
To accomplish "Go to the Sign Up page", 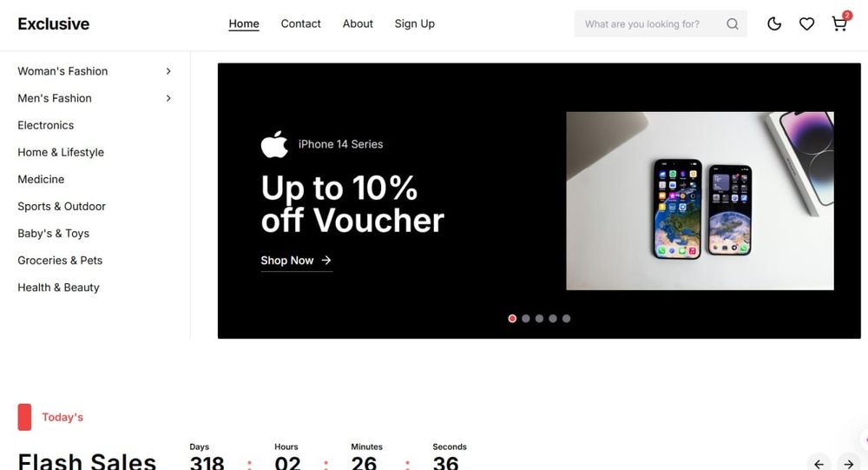I will (415, 23).
